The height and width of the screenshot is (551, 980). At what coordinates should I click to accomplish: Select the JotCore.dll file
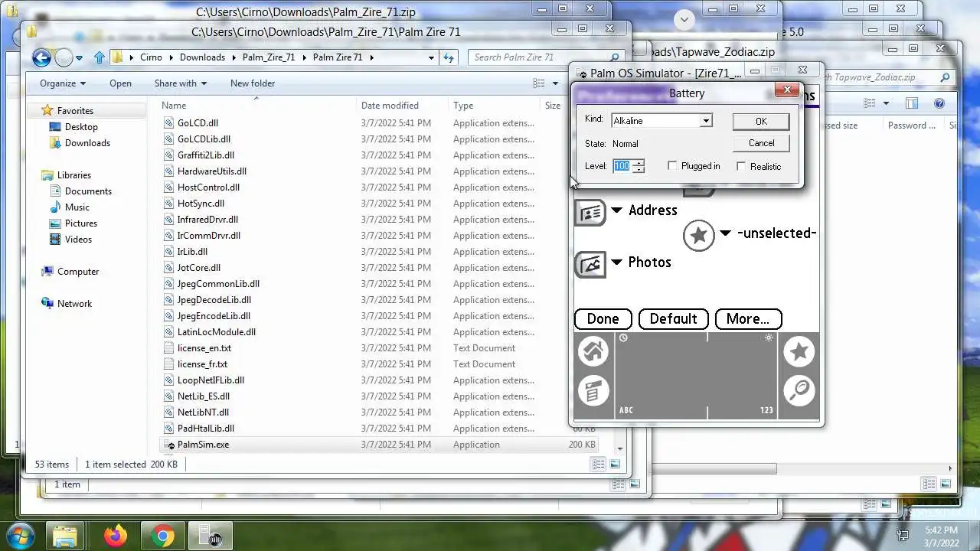pyautogui.click(x=198, y=268)
